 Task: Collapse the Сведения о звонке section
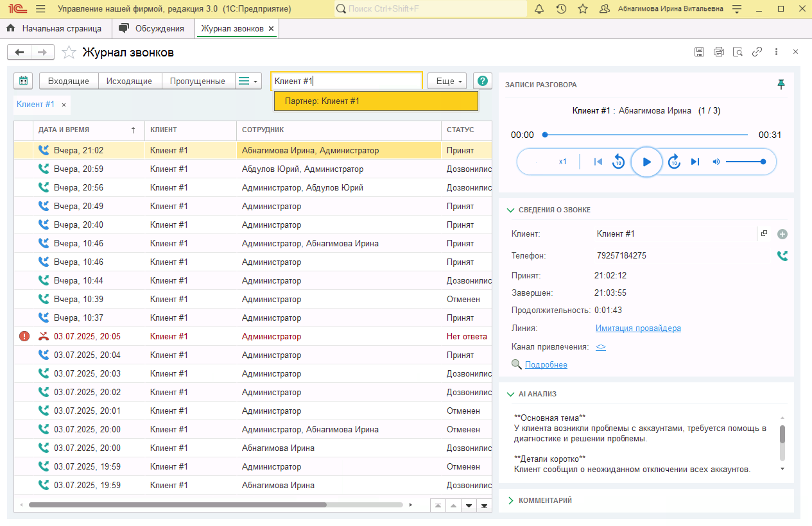[511, 210]
